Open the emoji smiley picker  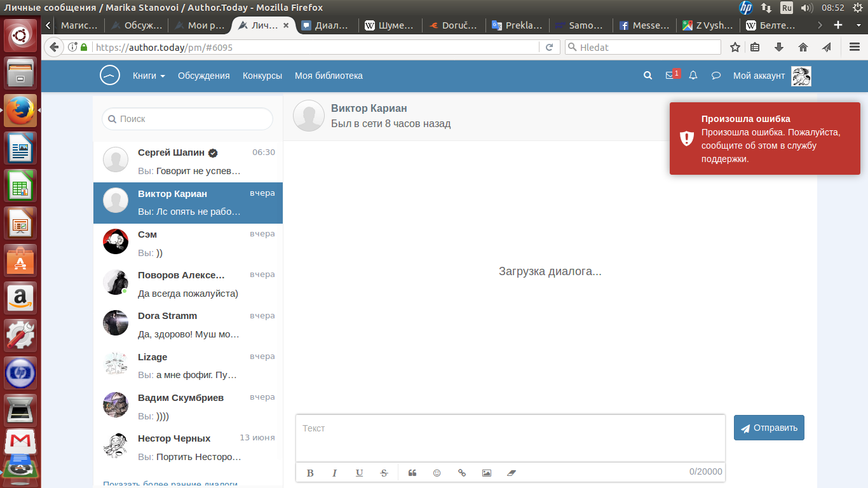pyautogui.click(x=437, y=473)
